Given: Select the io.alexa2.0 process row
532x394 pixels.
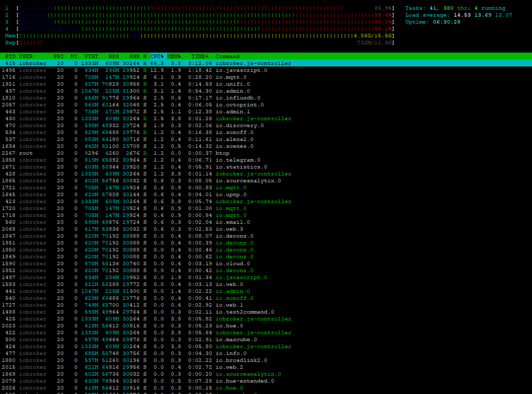Looking at the screenshot, I should pos(266,139).
